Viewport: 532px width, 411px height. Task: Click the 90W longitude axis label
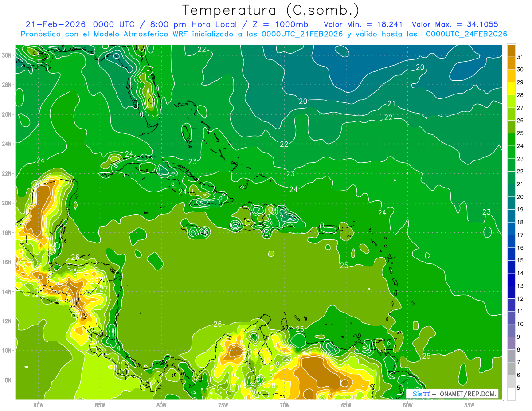(39, 405)
